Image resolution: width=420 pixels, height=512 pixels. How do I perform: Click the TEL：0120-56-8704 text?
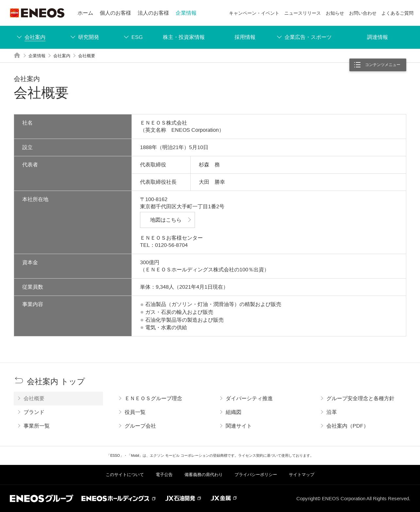164,245
